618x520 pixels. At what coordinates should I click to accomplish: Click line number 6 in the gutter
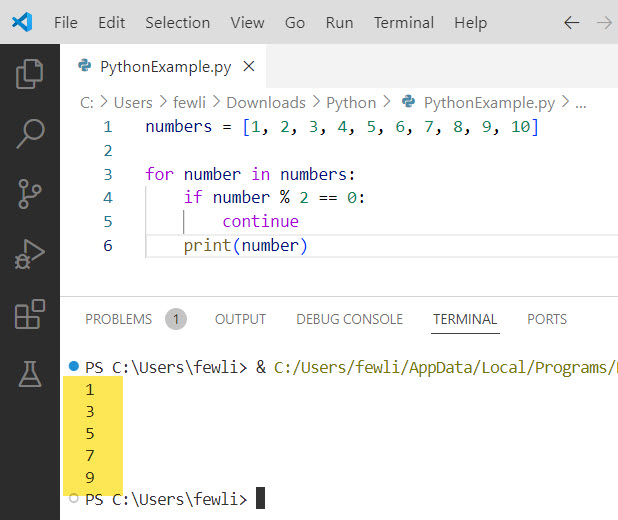click(x=108, y=246)
